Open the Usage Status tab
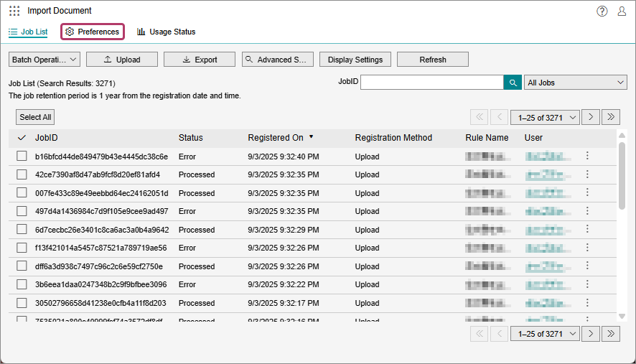 (166, 32)
